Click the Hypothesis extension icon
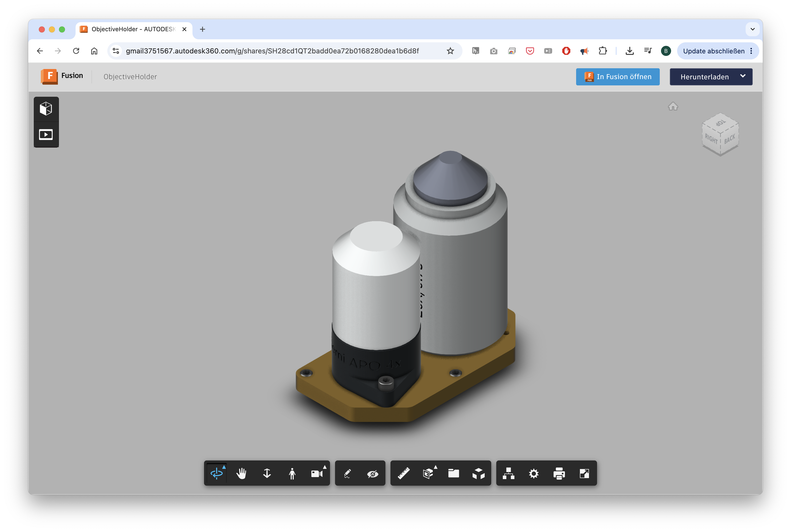The width and height of the screenshot is (791, 532). pos(475,51)
